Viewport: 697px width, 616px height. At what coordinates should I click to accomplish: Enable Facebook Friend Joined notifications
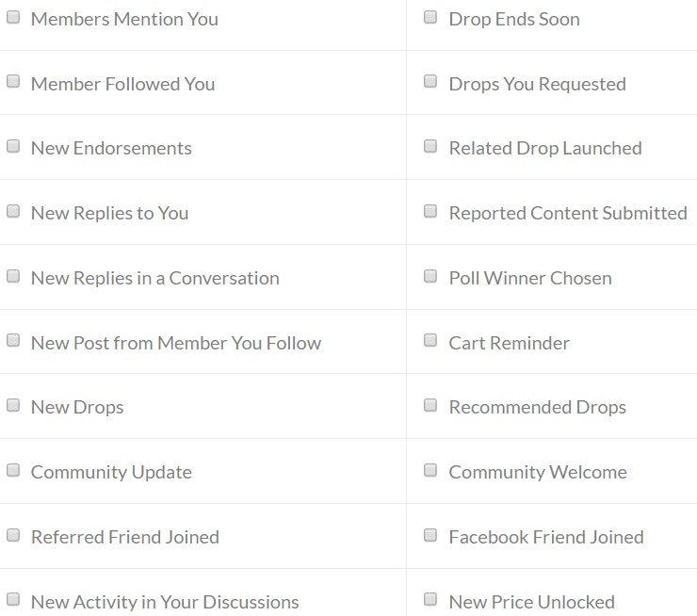point(430,535)
